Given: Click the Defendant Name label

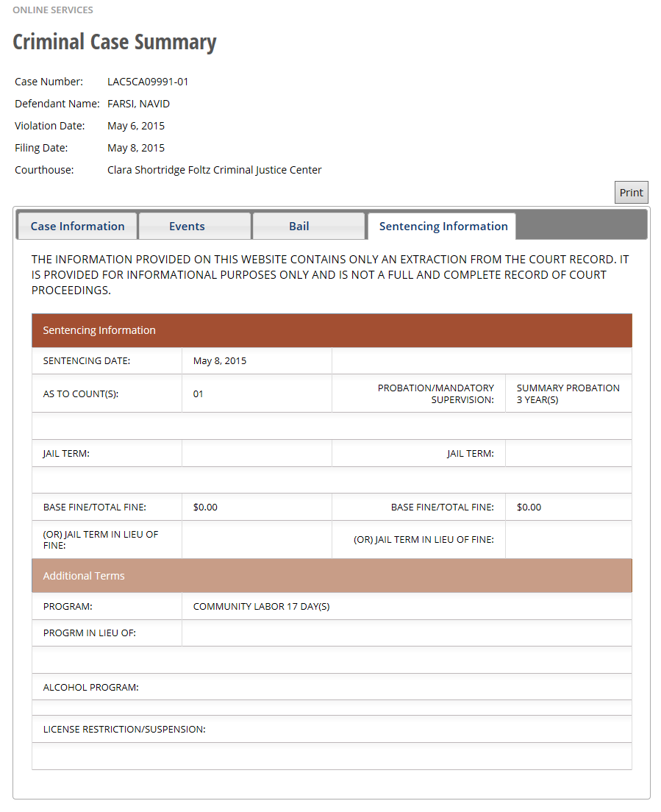Looking at the screenshot, I should click(57, 104).
